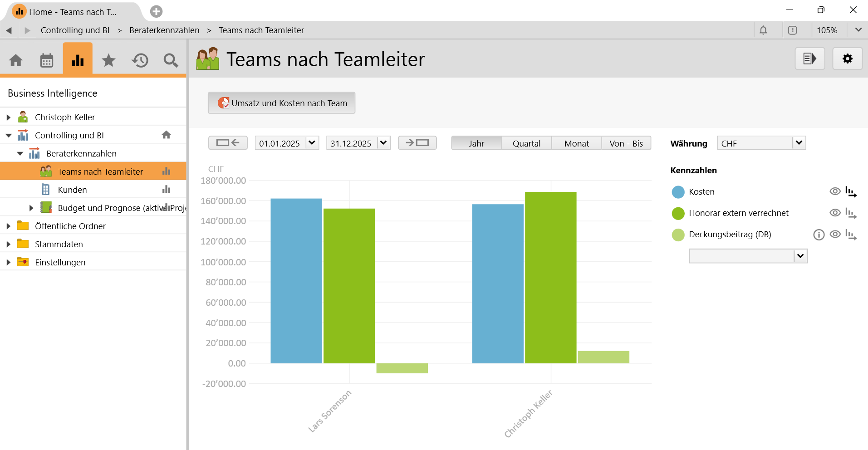Click the report export icon near the gear

pos(810,59)
